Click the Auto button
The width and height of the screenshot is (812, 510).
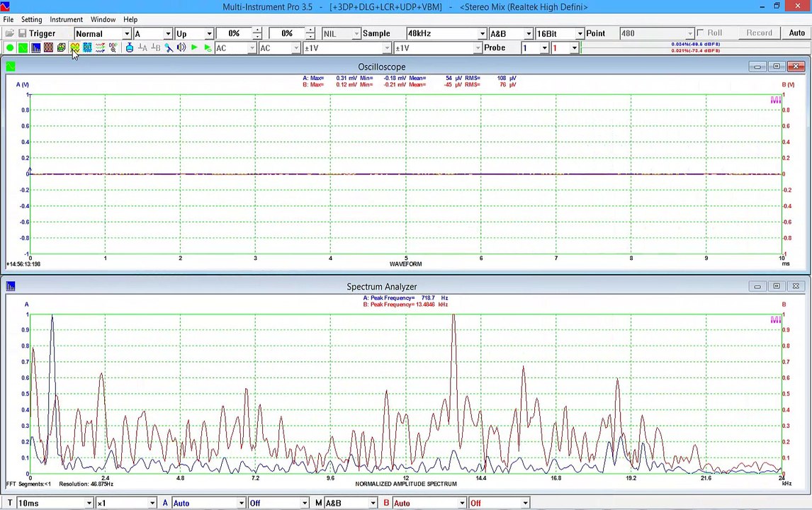[796, 33]
